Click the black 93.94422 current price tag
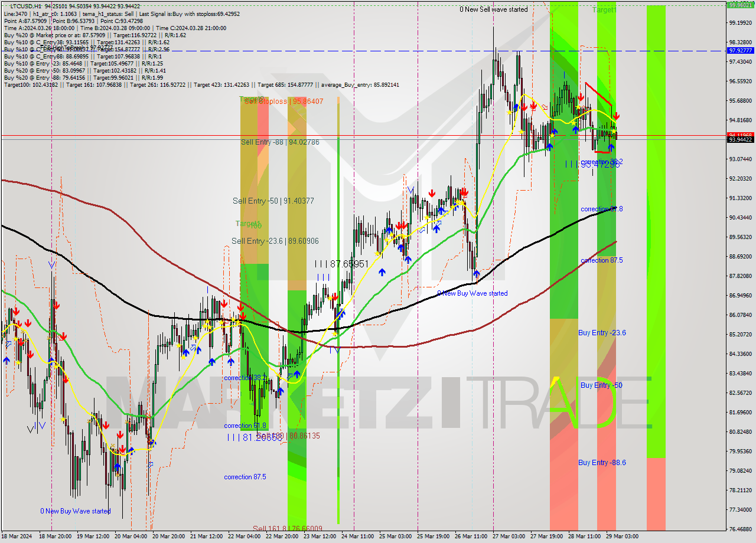This screenshot has width=756, height=543. [x=741, y=140]
